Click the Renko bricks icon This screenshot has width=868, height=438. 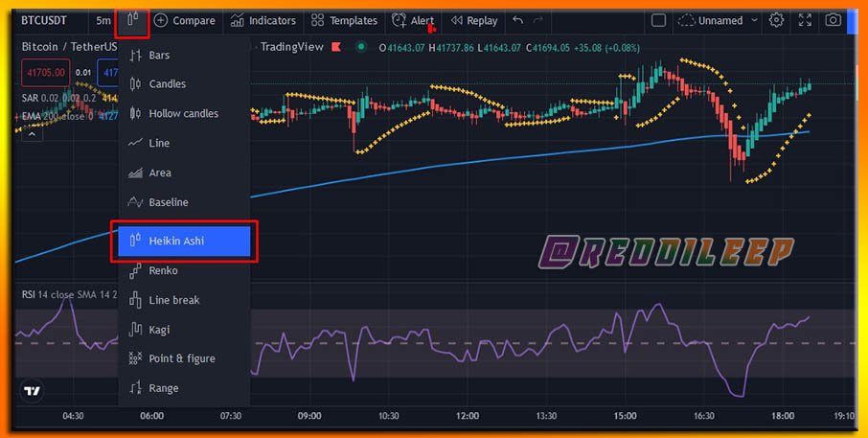click(135, 271)
